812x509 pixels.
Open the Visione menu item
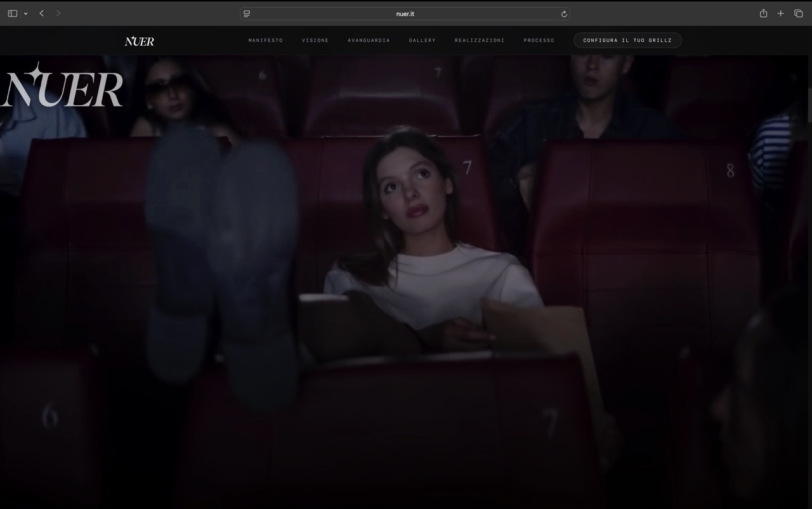(x=315, y=41)
